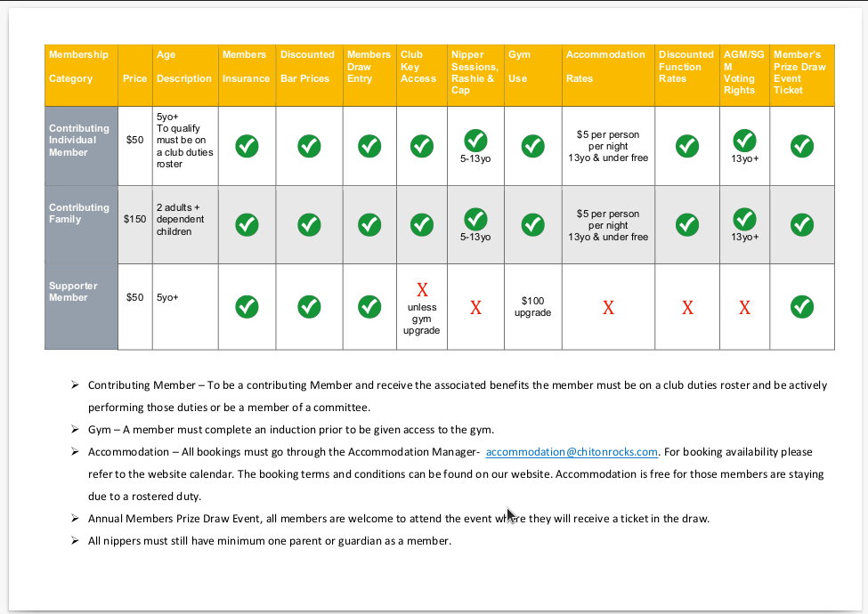The image size is (868, 614).
Task: Click Members Draw Entry checkmark for Supporter Member
Action: click(369, 307)
